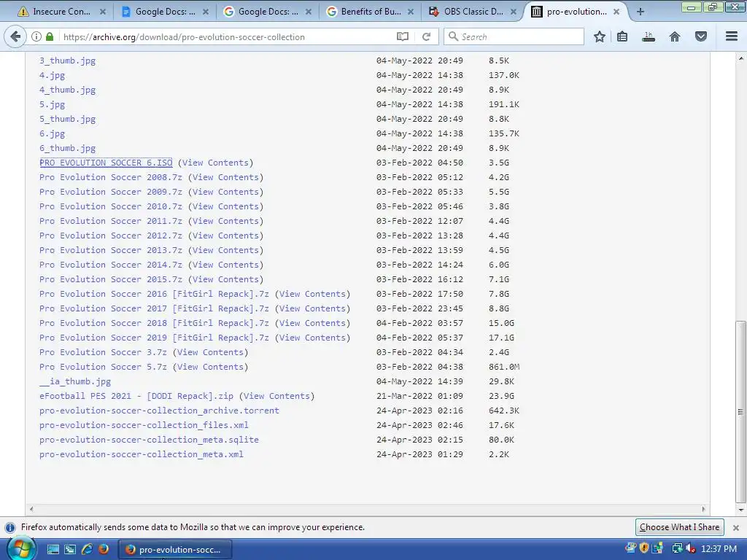747x560 pixels.
Task: Click Choose What I Share button
Action: (x=679, y=527)
